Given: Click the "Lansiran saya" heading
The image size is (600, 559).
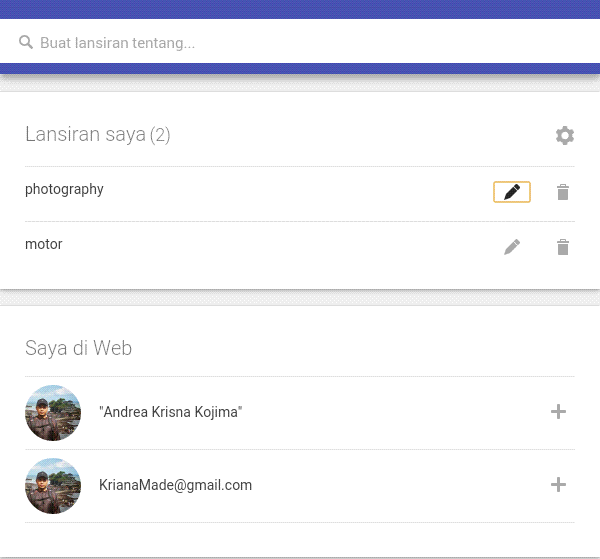Looking at the screenshot, I should tap(85, 134).
